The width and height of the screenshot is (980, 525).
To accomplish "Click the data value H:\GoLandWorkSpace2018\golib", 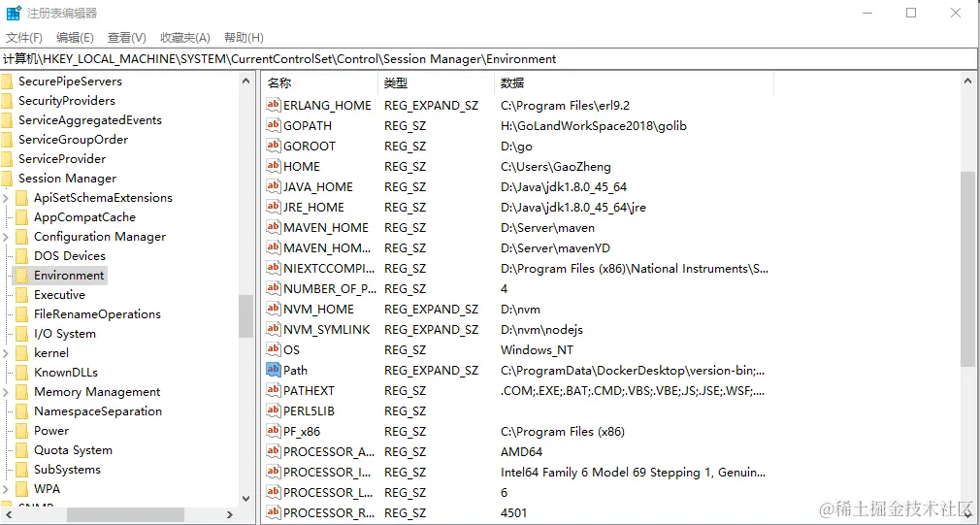I will [594, 125].
